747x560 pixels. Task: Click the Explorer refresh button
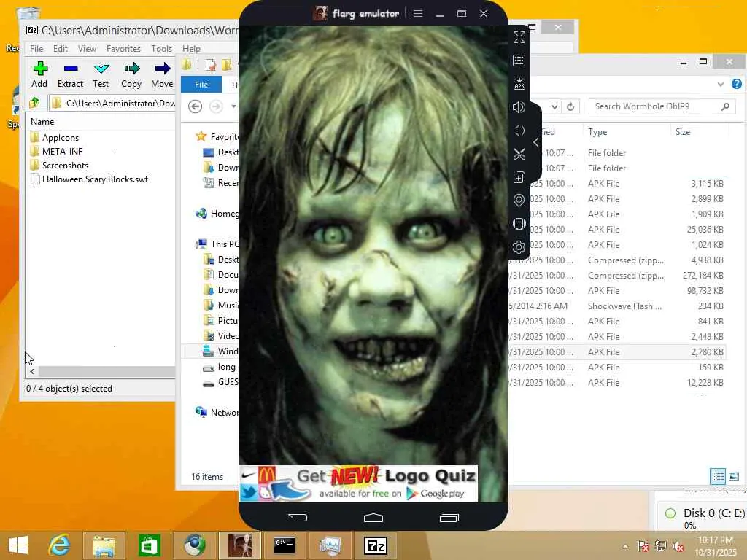[x=570, y=106]
